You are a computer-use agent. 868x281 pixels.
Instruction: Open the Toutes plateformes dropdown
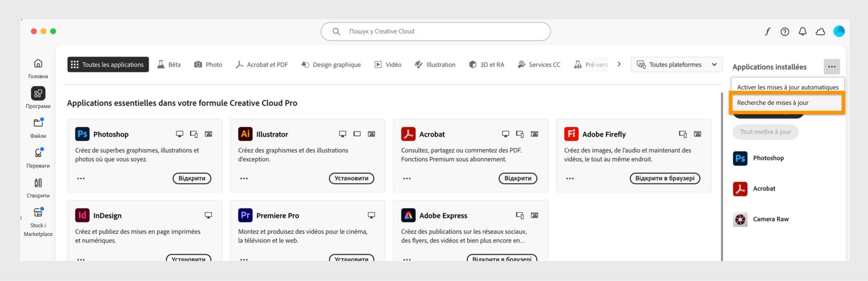tap(677, 65)
